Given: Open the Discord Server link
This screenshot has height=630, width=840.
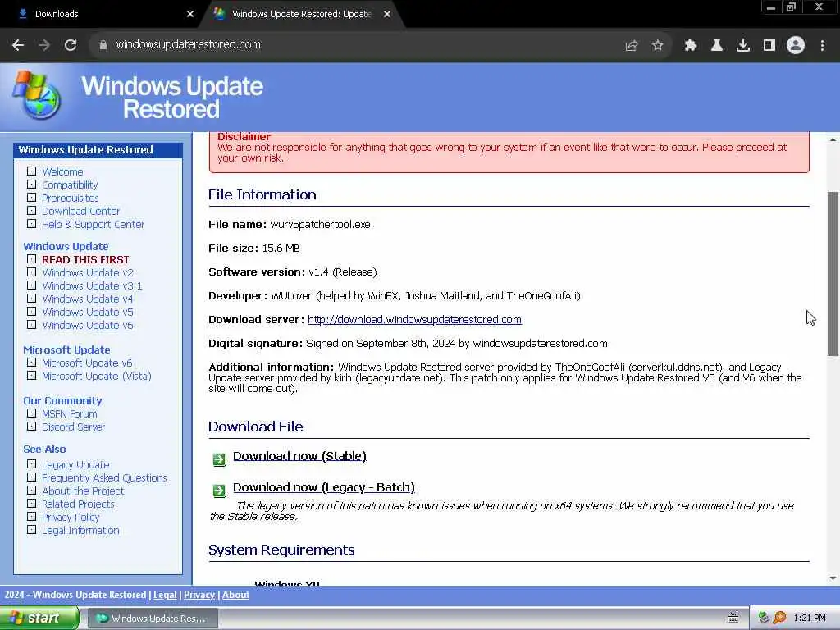Looking at the screenshot, I should 73,427.
